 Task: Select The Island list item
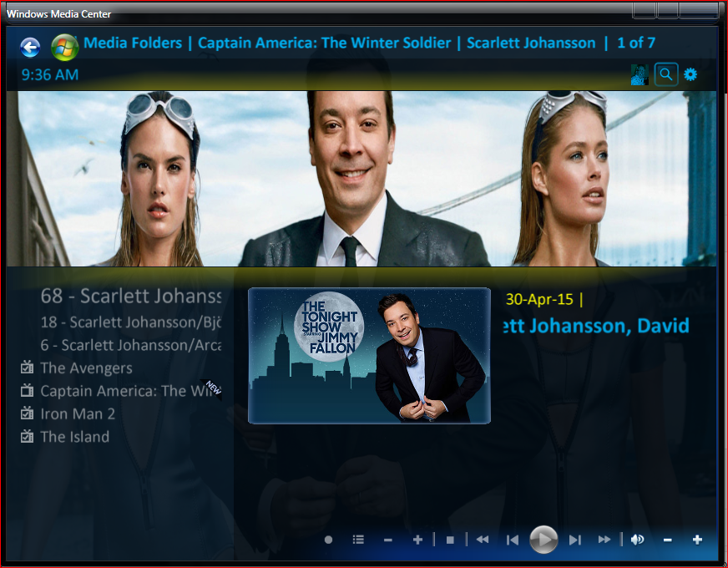tap(75, 437)
